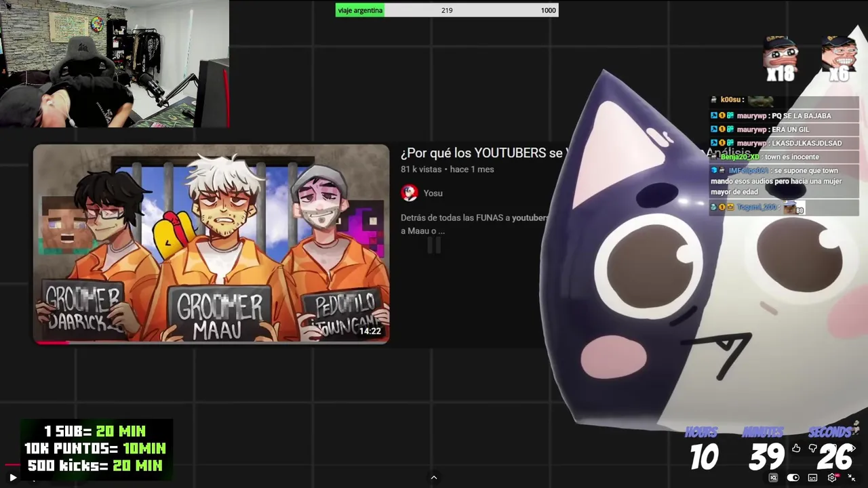Image resolution: width=868 pixels, height=488 pixels.
Task: Open the HD settings gear
Action: click(x=833, y=478)
